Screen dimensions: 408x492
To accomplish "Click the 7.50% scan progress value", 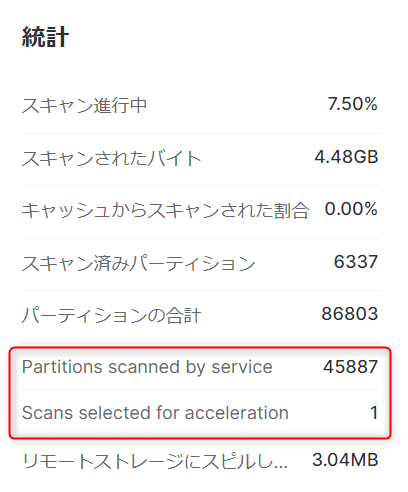I will (x=353, y=104).
